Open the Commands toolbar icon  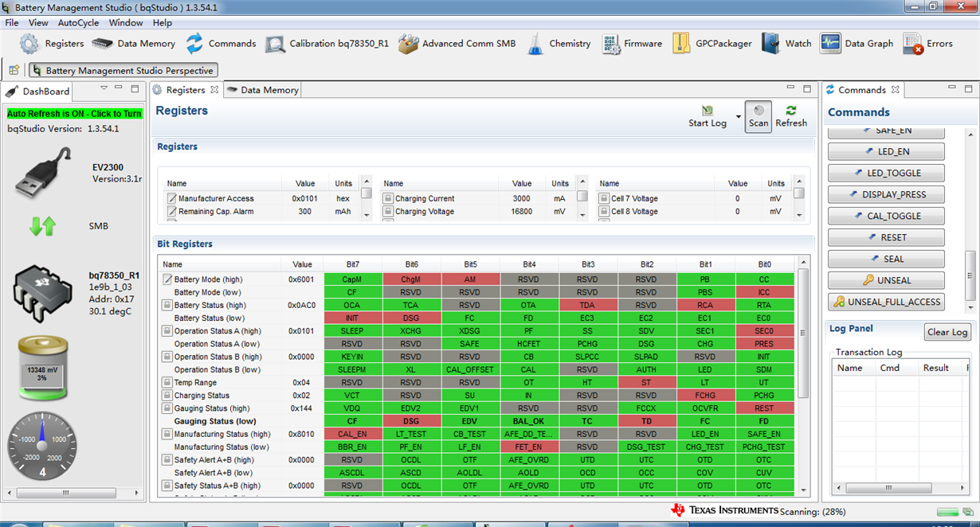pos(194,44)
